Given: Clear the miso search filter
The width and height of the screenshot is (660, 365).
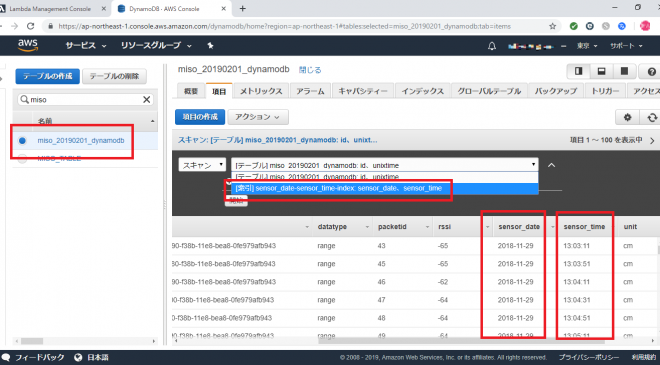Looking at the screenshot, I should tap(146, 99).
